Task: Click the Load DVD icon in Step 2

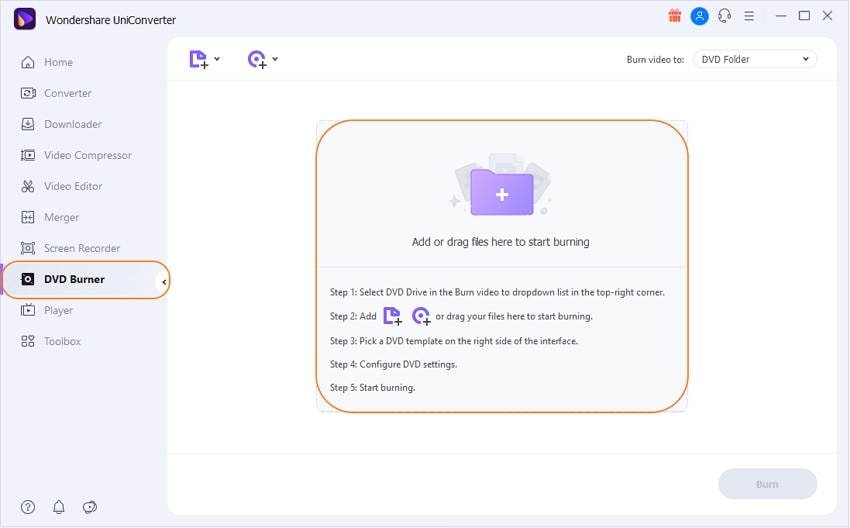Action: [421, 316]
